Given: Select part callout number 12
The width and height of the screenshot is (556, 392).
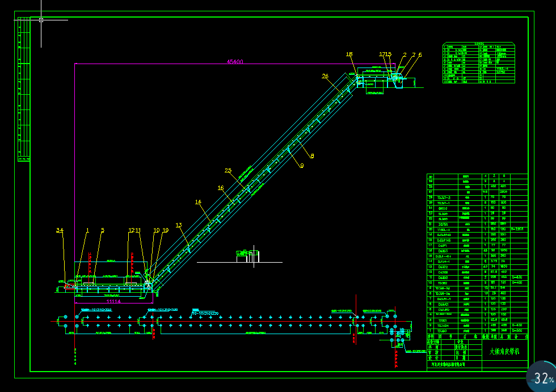Looking at the screenshot, I should pyautogui.click(x=132, y=230).
